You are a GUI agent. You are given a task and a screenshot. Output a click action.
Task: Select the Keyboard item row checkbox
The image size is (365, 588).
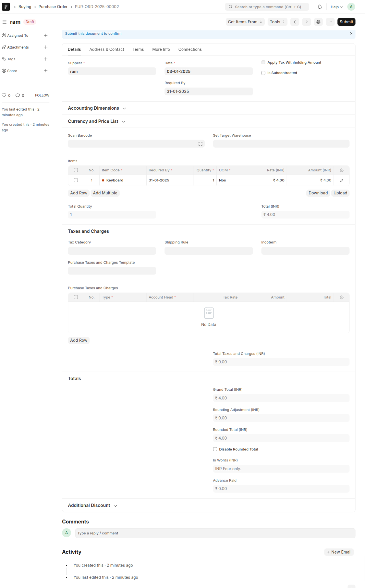tap(76, 180)
